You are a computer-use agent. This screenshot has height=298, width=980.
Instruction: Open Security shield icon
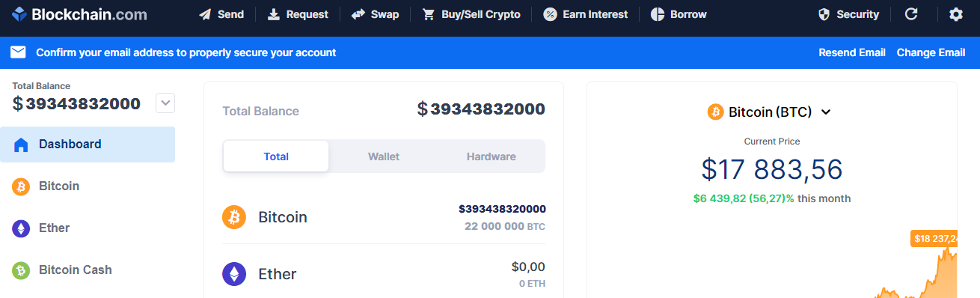coord(824,14)
